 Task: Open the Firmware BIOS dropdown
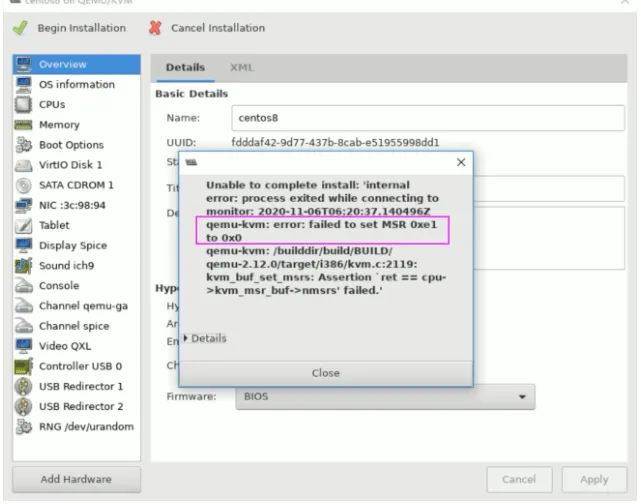(x=385, y=396)
